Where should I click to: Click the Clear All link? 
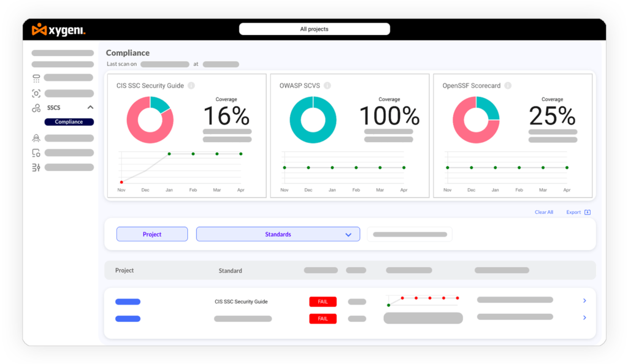tap(544, 213)
